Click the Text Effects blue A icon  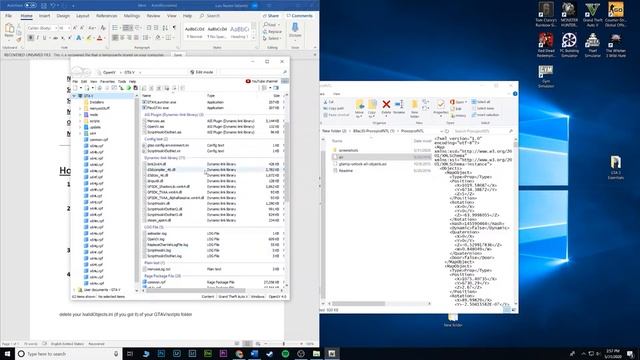click(79, 38)
